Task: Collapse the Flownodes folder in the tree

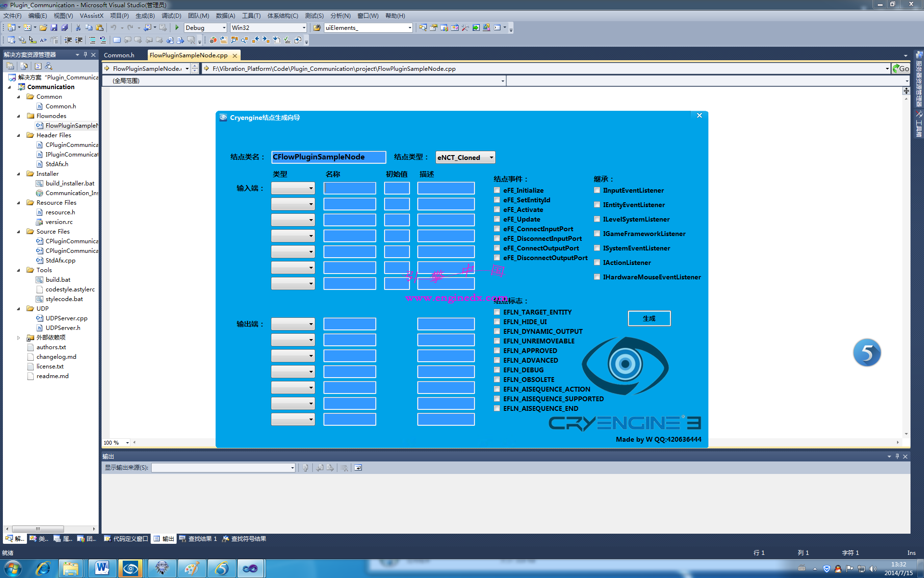Action: point(18,116)
